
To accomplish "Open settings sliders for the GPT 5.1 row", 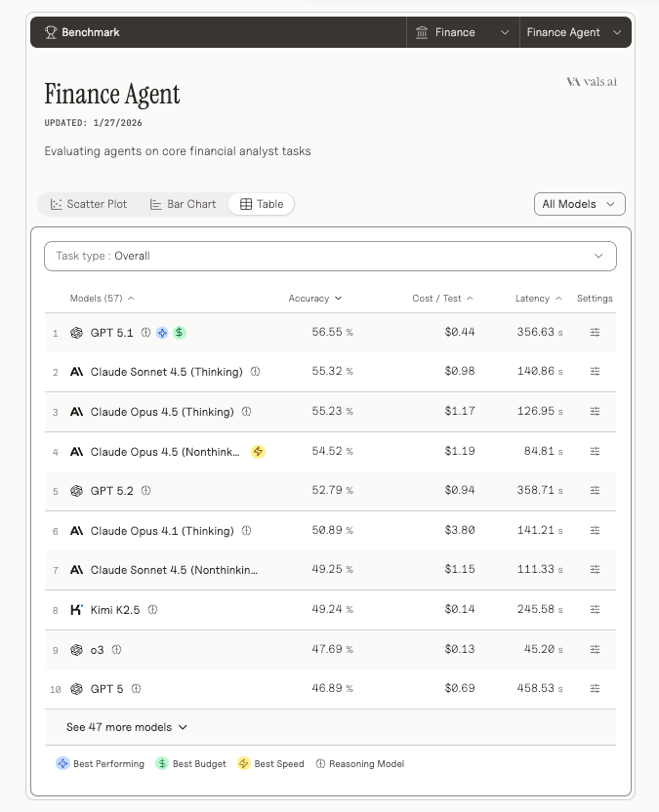I will click(596, 333).
